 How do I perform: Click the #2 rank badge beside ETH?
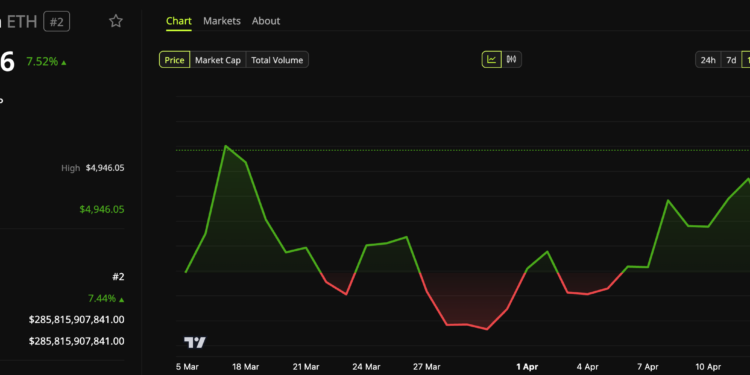pyautogui.click(x=56, y=22)
